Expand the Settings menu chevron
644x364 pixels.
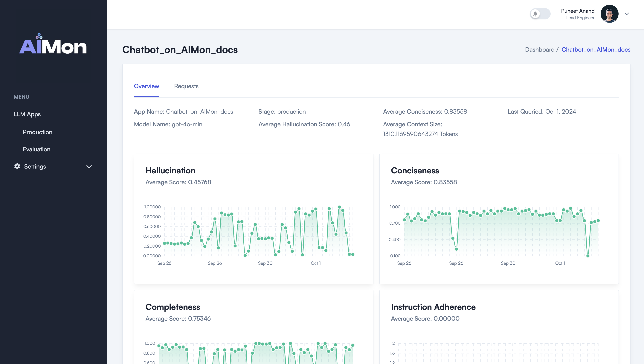pyautogui.click(x=89, y=166)
